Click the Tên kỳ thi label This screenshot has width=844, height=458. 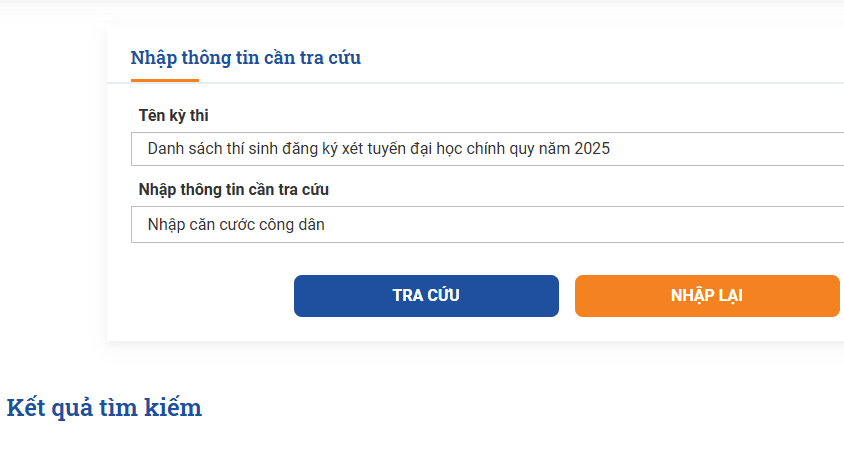click(x=173, y=115)
